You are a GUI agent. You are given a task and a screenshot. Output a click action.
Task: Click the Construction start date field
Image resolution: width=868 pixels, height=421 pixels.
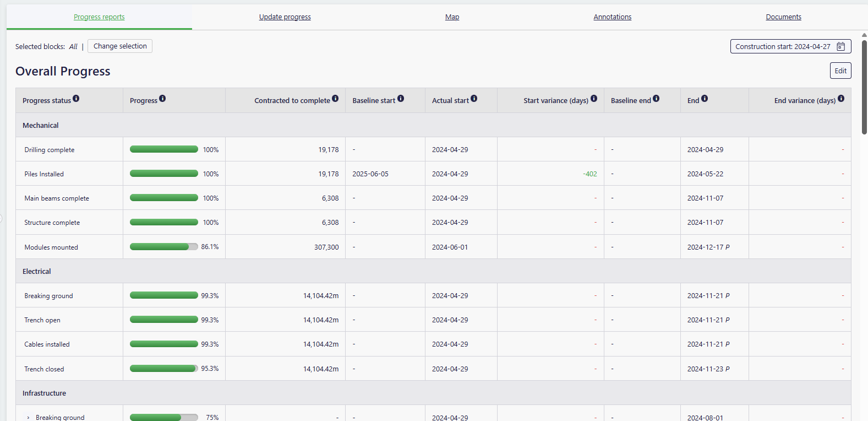783,47
